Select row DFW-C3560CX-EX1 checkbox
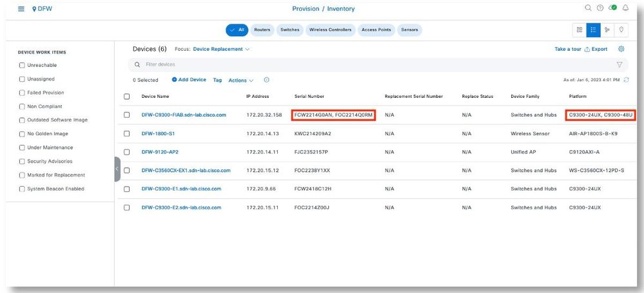Viewport: 644px width, 293px height. click(126, 170)
